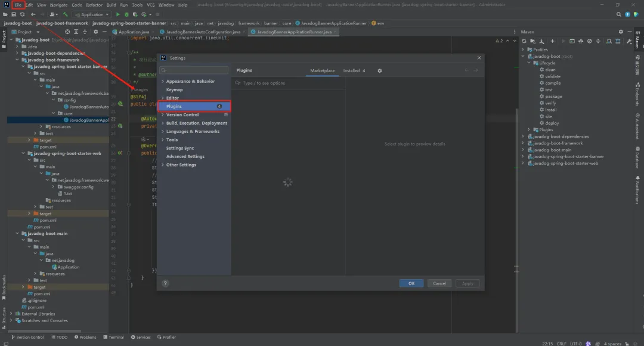This screenshot has height=346, width=644.
Task: Open the File menu
Action: pyautogui.click(x=18, y=5)
